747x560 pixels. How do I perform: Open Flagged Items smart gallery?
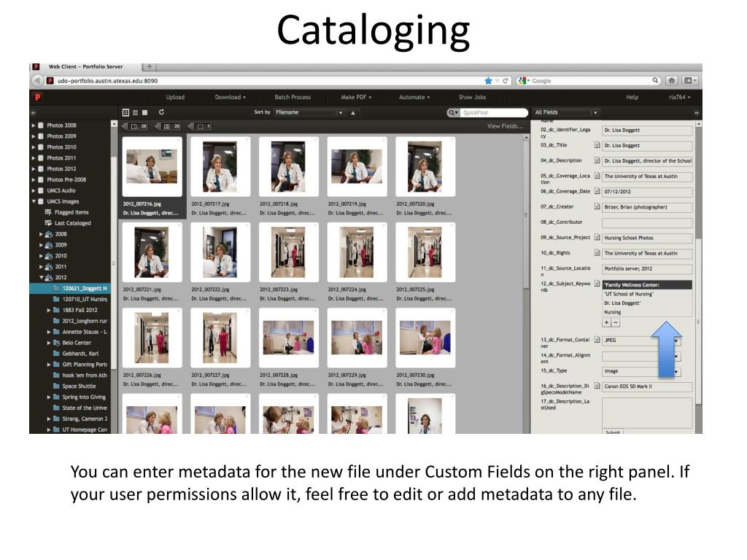(71, 212)
